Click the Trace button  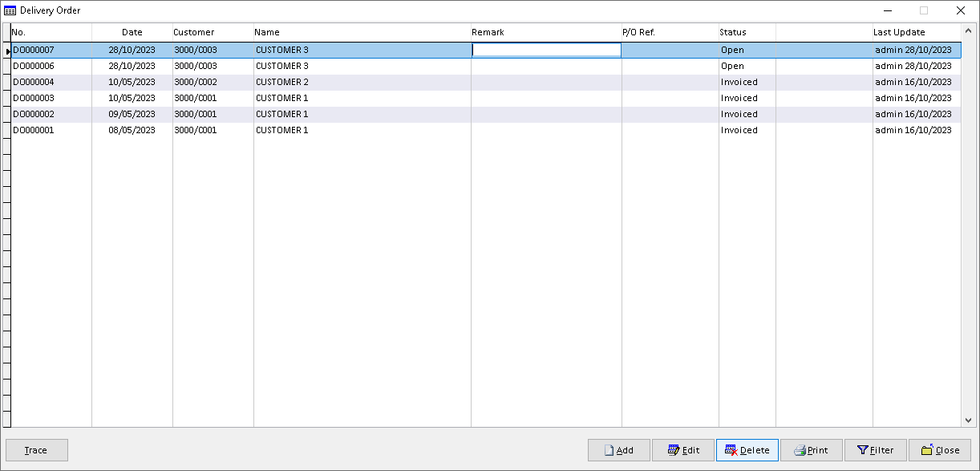[36, 450]
